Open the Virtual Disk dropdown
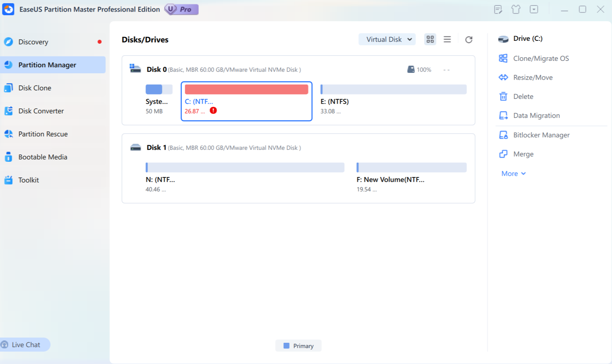 tap(387, 39)
